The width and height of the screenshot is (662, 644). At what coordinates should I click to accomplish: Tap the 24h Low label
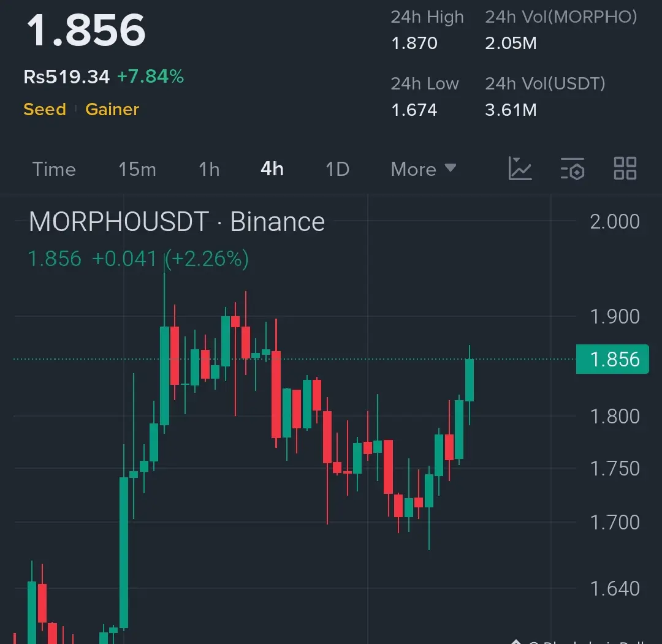pyautogui.click(x=424, y=83)
